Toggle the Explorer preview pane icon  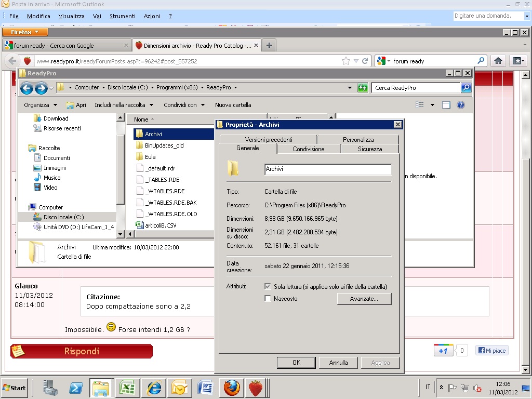point(446,105)
